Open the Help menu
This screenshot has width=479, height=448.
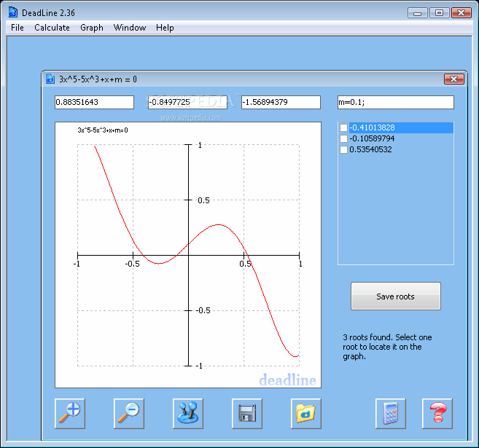[165, 28]
